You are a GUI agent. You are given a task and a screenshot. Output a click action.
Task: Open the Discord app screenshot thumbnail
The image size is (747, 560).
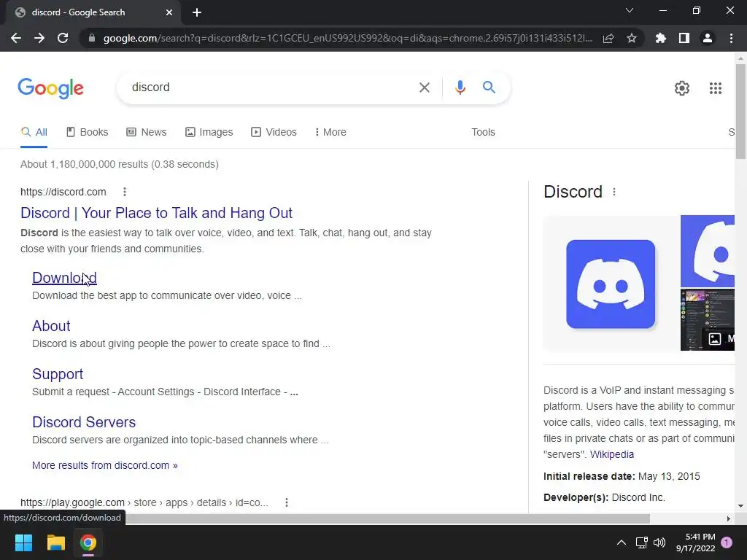click(708, 319)
